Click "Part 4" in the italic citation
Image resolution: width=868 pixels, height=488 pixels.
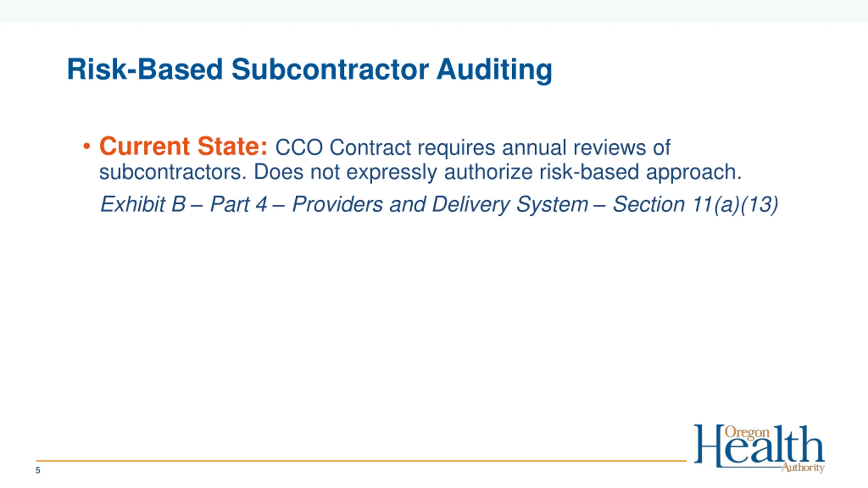click(x=239, y=204)
